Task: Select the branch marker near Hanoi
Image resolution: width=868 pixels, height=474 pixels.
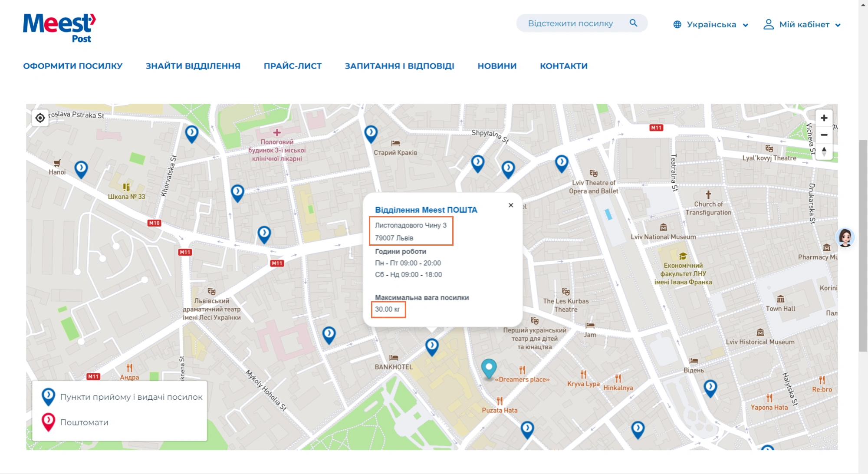Action: pyautogui.click(x=81, y=169)
